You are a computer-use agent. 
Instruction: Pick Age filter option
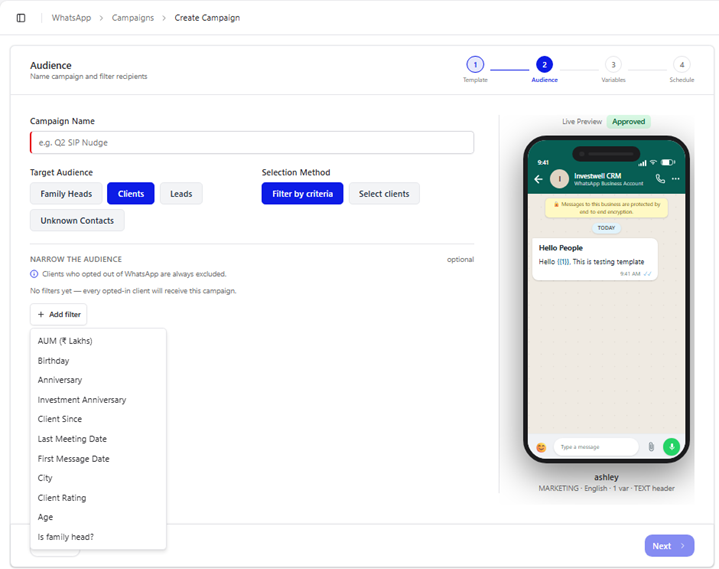pyautogui.click(x=98, y=517)
